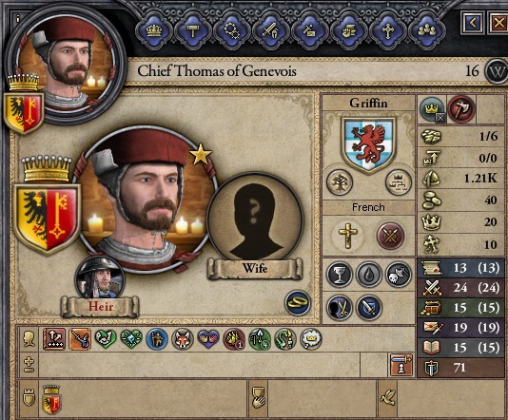Open the Factions tab with people icon
The image size is (508, 420).
pyautogui.click(x=427, y=31)
